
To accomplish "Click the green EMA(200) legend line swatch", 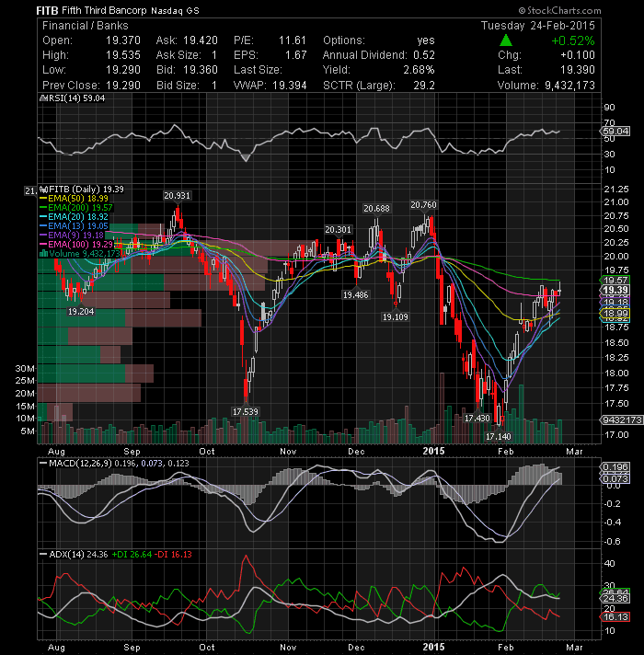I will [x=43, y=208].
